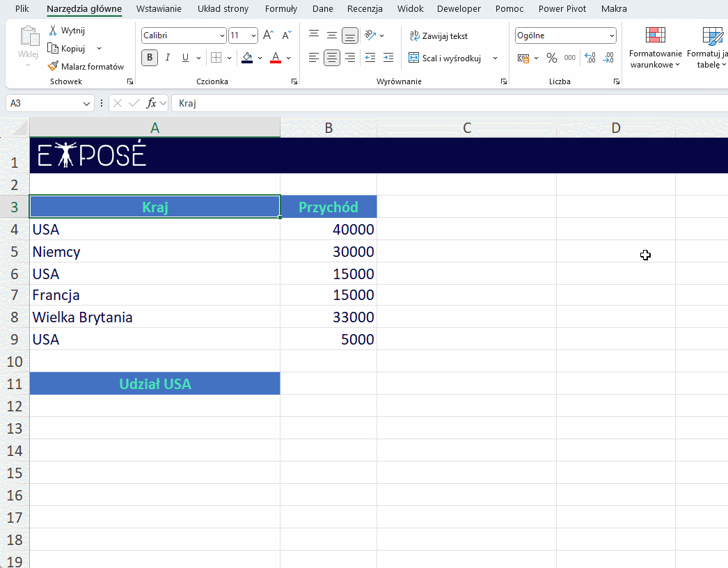Open the insert function fx icon
Image resolution: width=728 pixels, height=568 pixels.
151,103
